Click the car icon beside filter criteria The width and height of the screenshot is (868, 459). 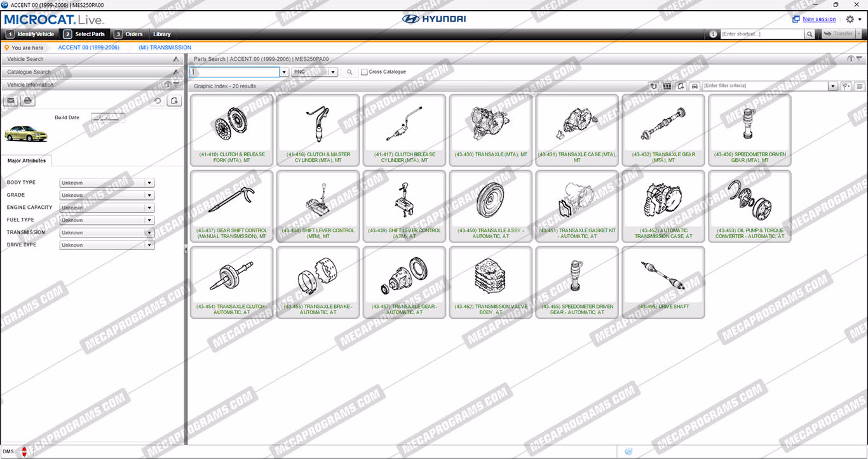(x=695, y=86)
